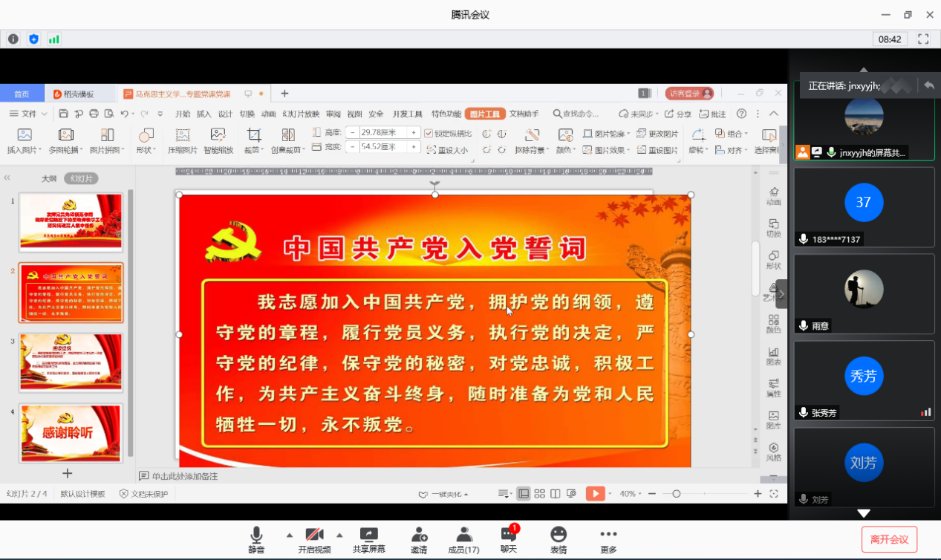This screenshot has width=941, height=560.
Task: Open the 聊天 chat icon
Action: click(x=509, y=540)
